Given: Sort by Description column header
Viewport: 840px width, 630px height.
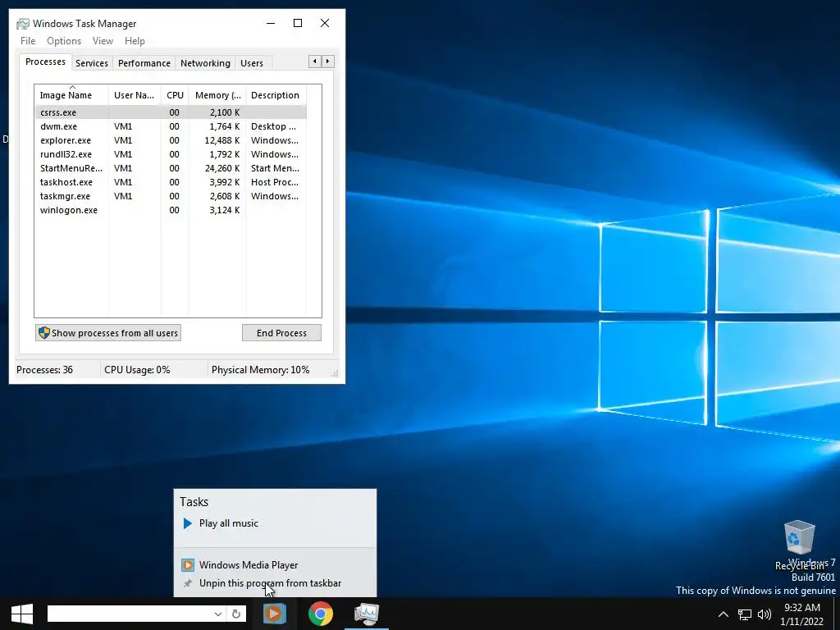Looking at the screenshot, I should (x=276, y=95).
